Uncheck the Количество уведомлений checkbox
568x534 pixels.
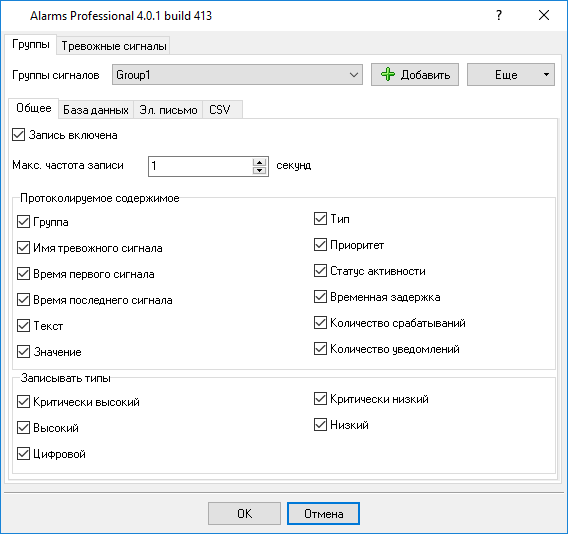pyautogui.click(x=320, y=349)
